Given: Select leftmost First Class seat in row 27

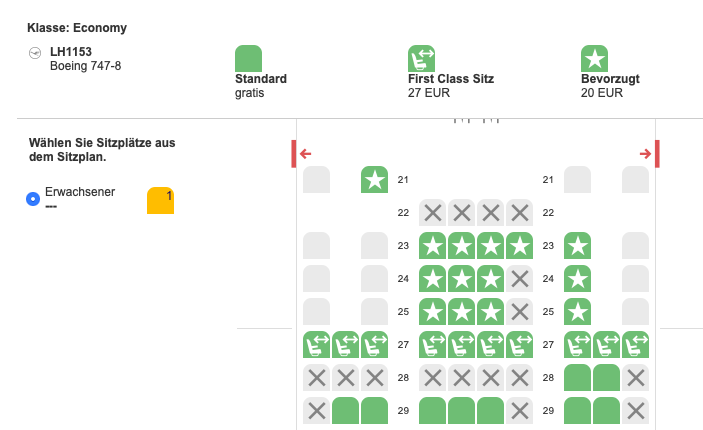Looking at the screenshot, I should [x=317, y=345].
